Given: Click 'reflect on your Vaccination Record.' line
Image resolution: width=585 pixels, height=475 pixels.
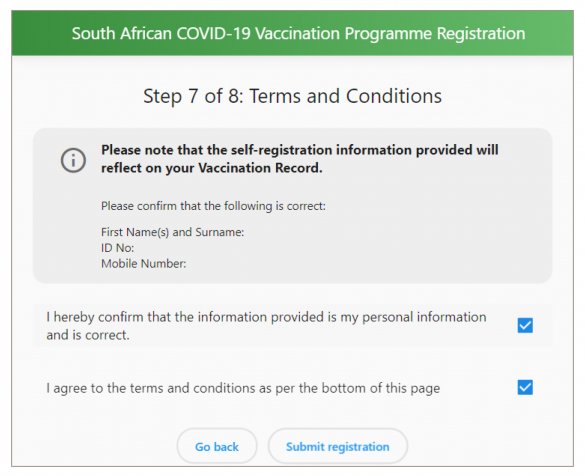Looking at the screenshot, I should click(212, 168).
